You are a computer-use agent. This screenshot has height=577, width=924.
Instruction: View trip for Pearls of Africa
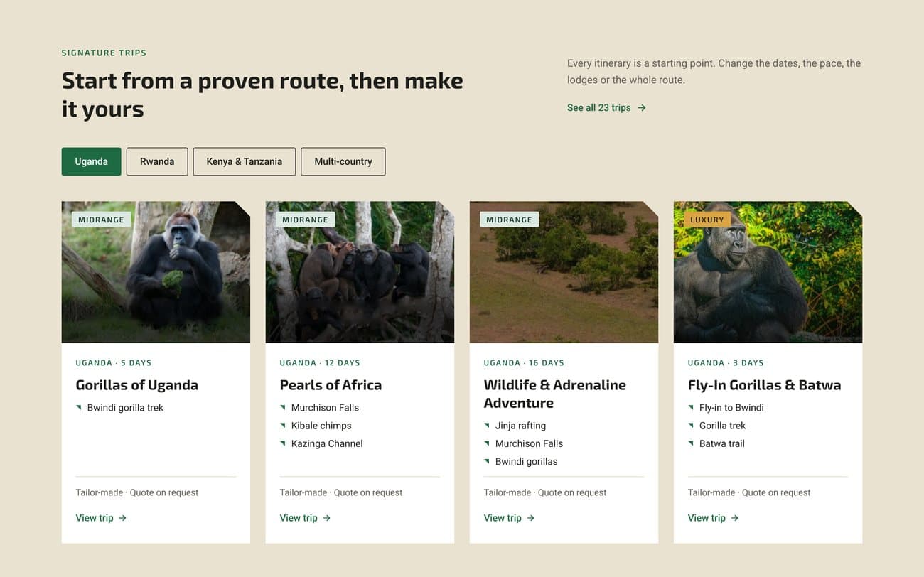(305, 518)
